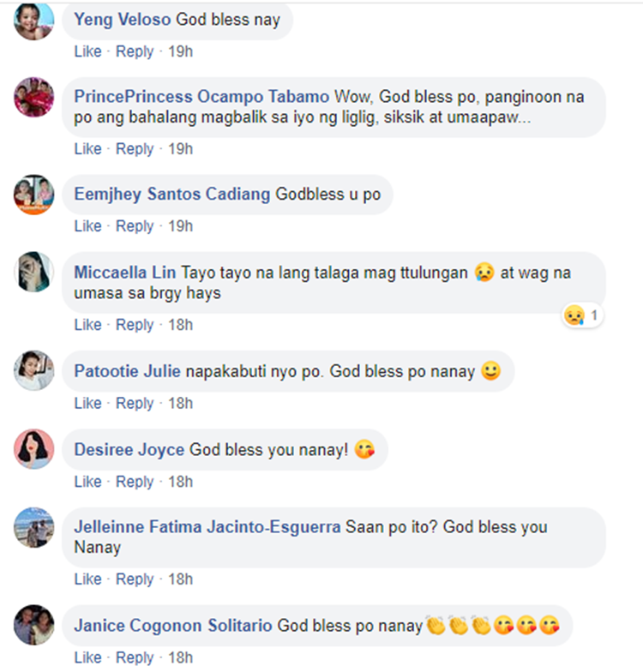The height and width of the screenshot is (672, 643).
Task: Reply to Miccaella Lin's comment
Action: point(135,325)
